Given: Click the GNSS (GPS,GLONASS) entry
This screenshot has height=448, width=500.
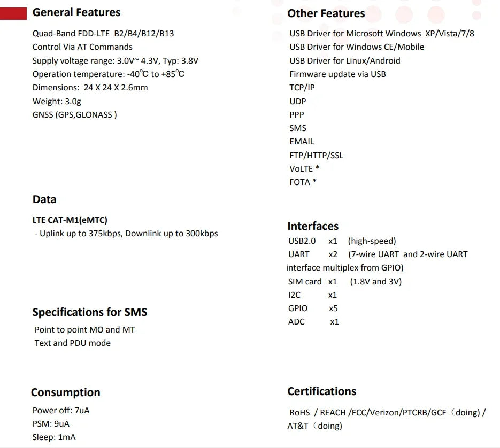Looking at the screenshot, I should [x=75, y=115].
